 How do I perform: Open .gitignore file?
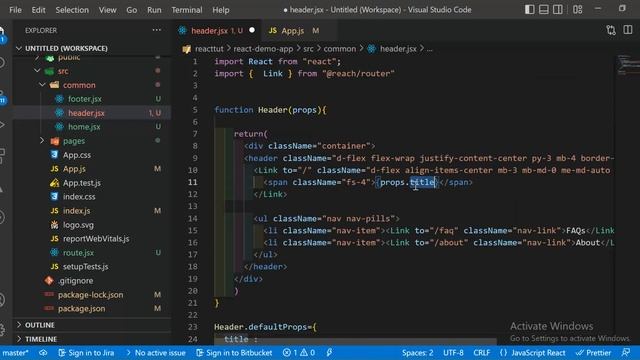point(92,280)
